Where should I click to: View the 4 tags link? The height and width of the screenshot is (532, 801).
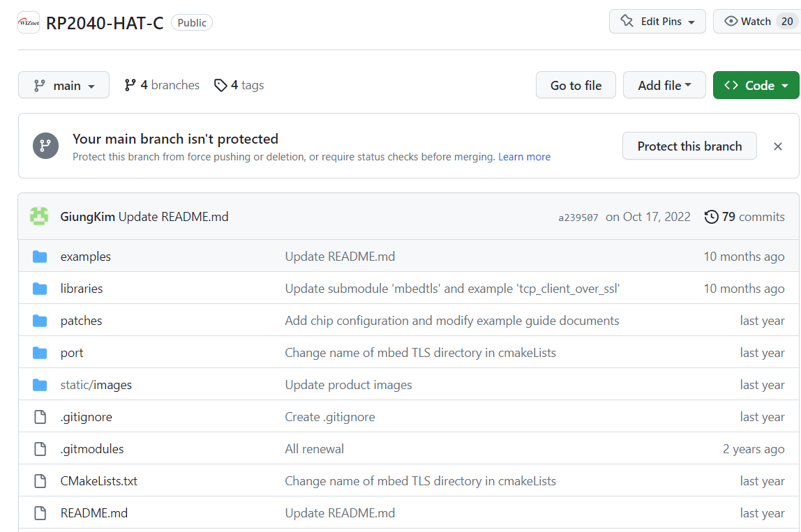(x=239, y=85)
